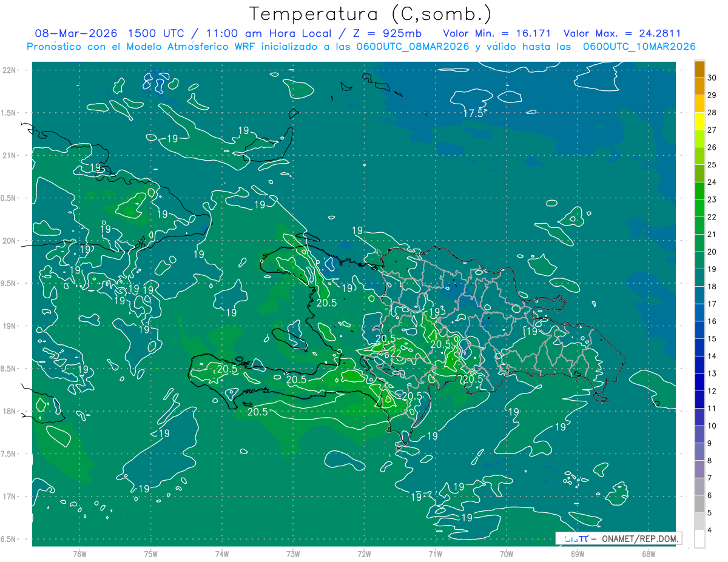Viewport: 728px width, 562px height.
Task: Click the 0600UTC_10MAR2026 valid-until time
Action: 639,47
